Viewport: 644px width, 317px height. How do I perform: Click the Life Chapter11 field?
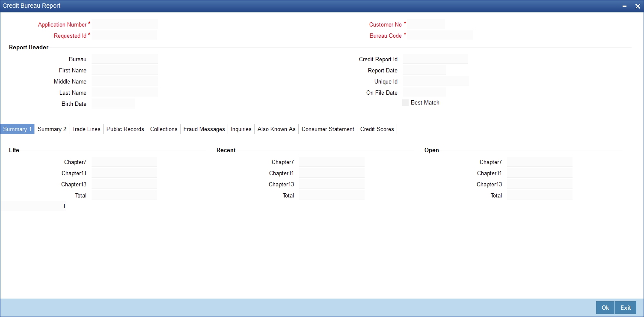[124, 173]
